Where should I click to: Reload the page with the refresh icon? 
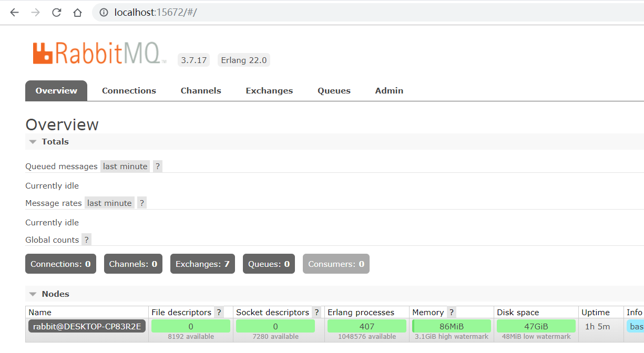[x=56, y=12]
